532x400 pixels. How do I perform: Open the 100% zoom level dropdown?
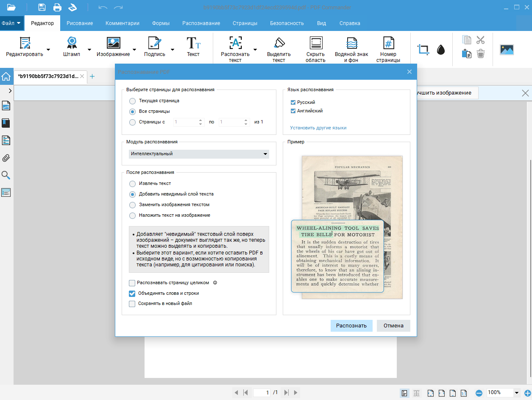point(517,393)
